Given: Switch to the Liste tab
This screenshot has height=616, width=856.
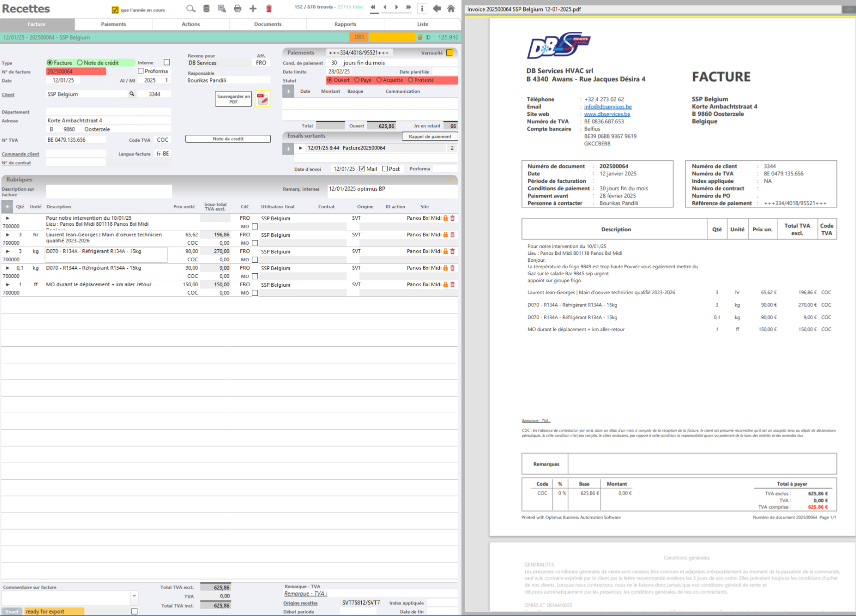Looking at the screenshot, I should click(x=423, y=24).
